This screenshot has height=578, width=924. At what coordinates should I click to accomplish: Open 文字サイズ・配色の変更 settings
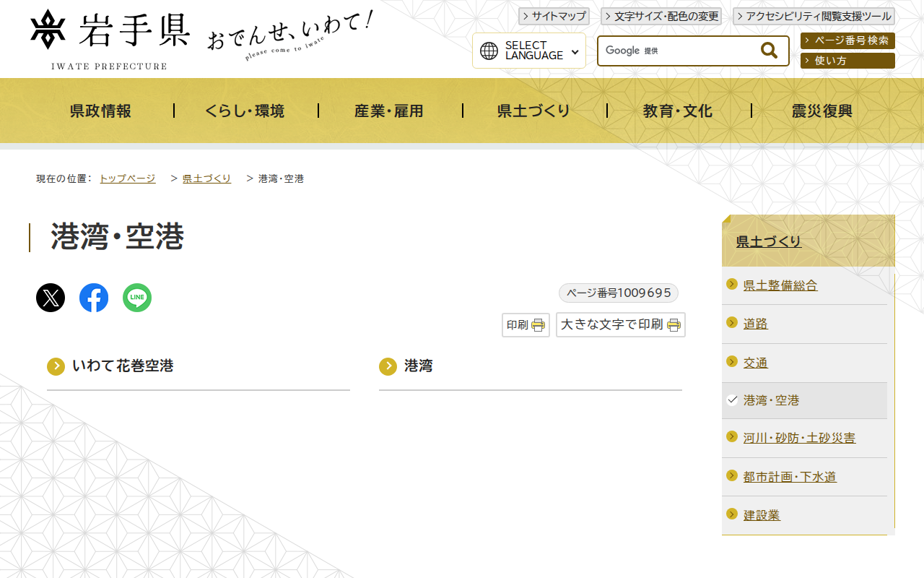[661, 17]
